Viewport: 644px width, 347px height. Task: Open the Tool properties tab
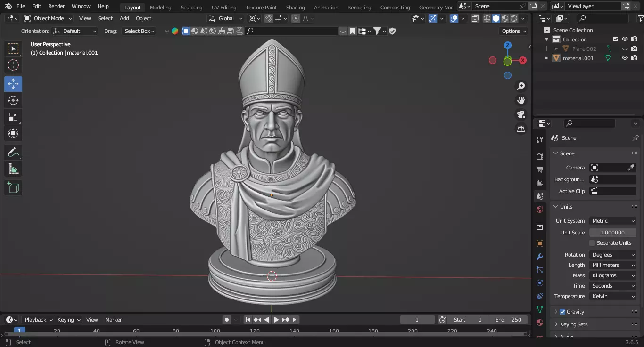540,140
